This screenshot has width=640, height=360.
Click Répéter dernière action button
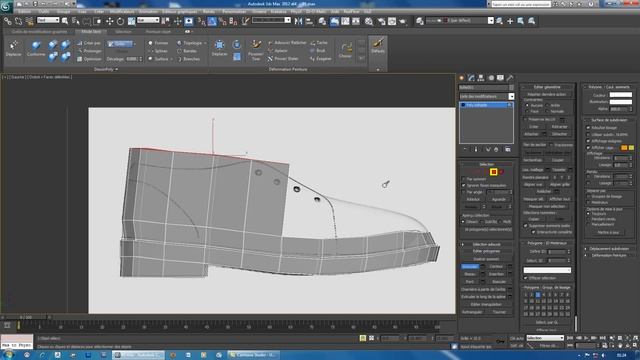click(x=547, y=94)
